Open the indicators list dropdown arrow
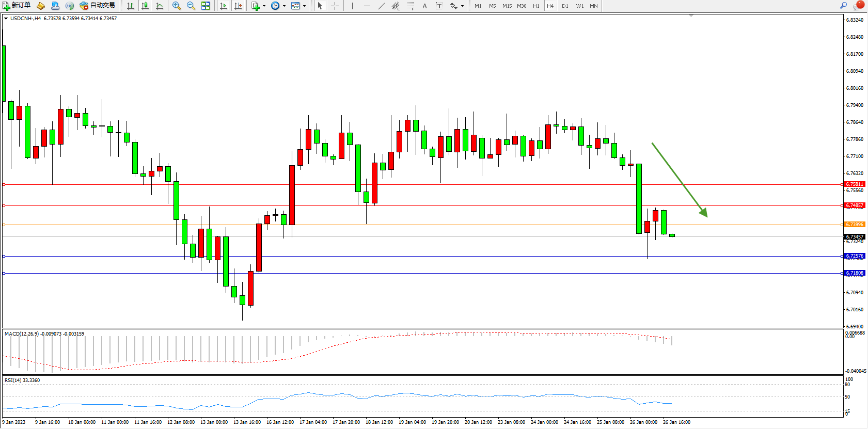 [264, 6]
